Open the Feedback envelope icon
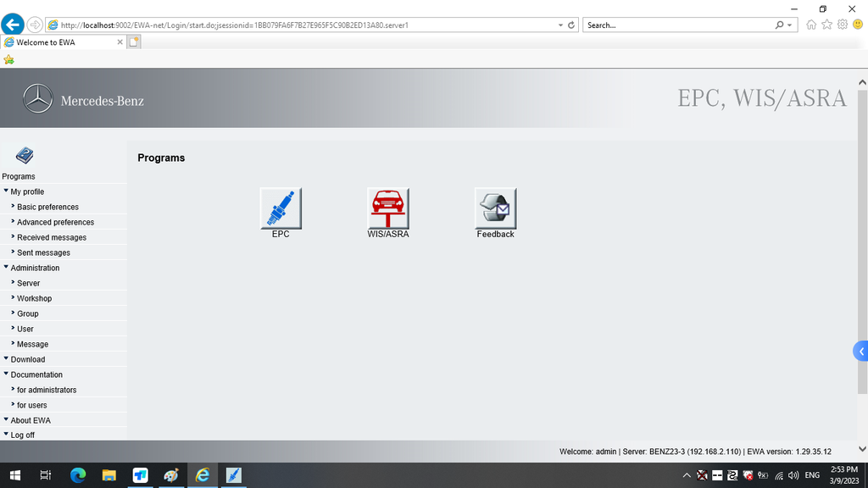The width and height of the screenshot is (868, 488). (x=495, y=208)
